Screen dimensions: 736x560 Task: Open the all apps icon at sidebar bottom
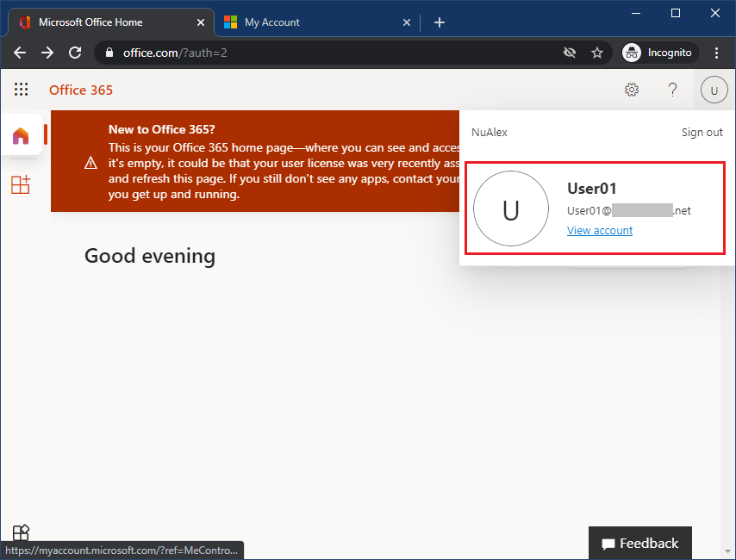click(x=21, y=532)
